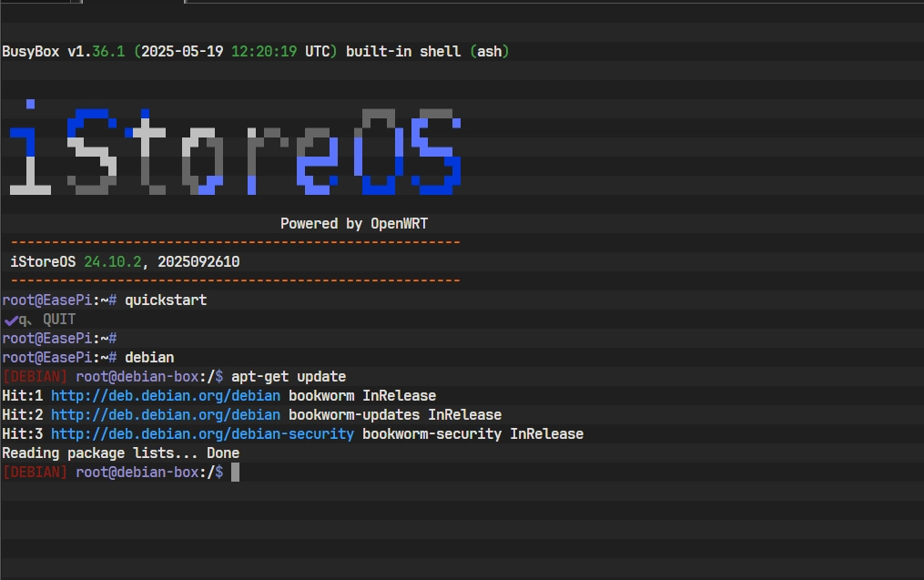This screenshot has width=924, height=580.
Task: Click the 'bookworm-security InRelease' text
Action: click(x=472, y=434)
